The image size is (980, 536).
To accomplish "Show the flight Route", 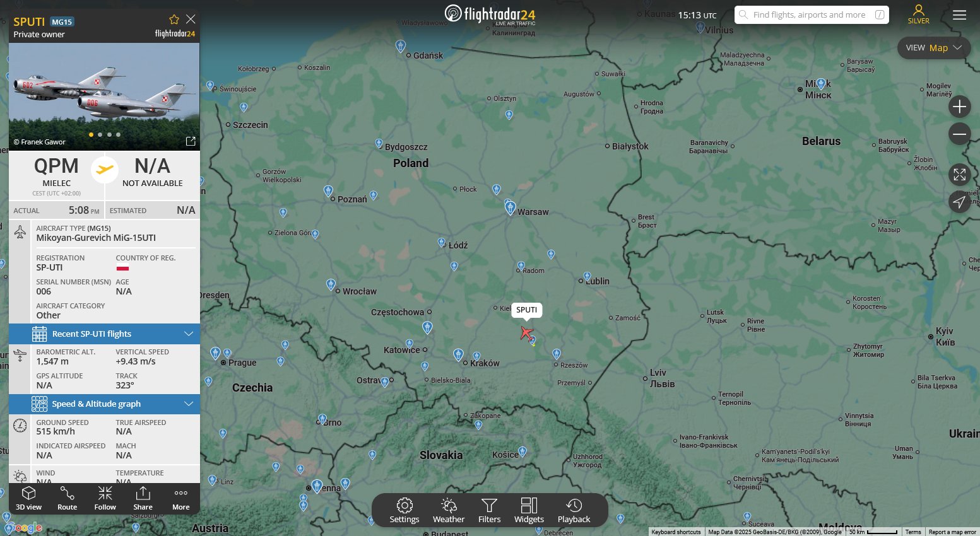I will click(68, 498).
